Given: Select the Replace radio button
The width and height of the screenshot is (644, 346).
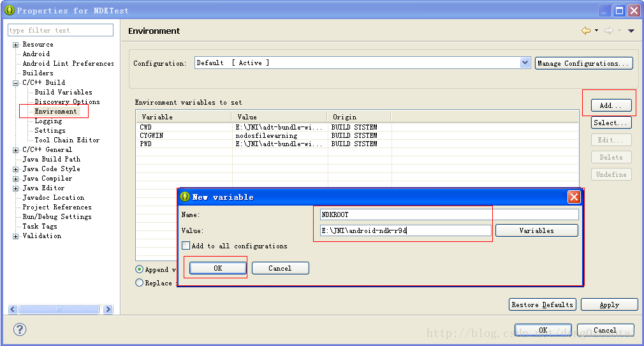Looking at the screenshot, I should (139, 283).
